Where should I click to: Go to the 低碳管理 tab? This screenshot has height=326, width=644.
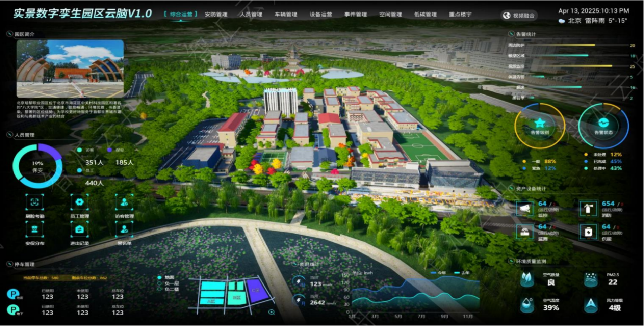pyautogui.click(x=425, y=15)
